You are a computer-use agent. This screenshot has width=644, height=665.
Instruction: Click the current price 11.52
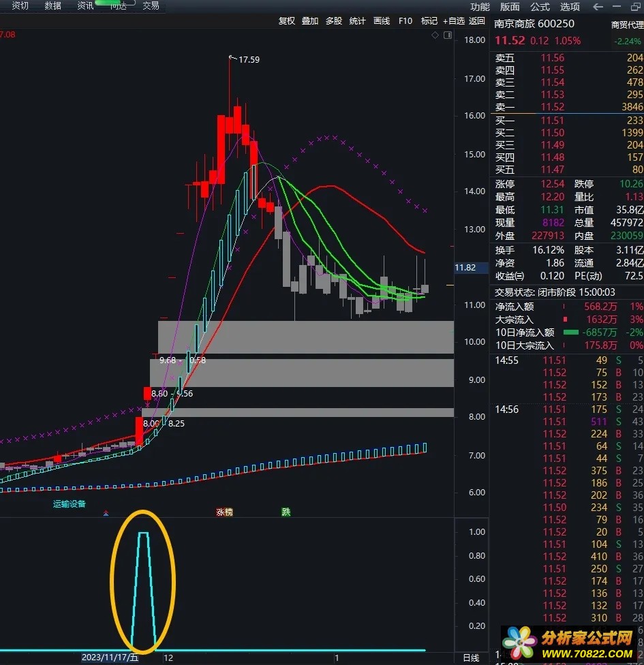(510, 41)
